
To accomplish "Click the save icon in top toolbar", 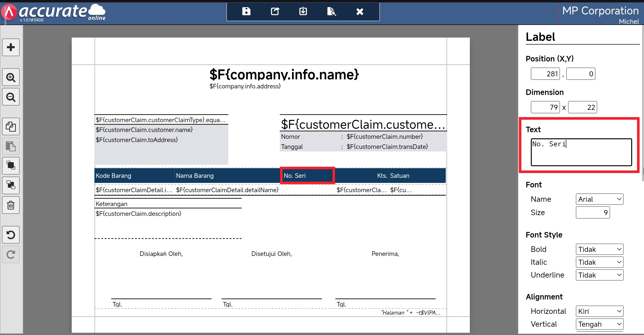I will click(x=246, y=11).
